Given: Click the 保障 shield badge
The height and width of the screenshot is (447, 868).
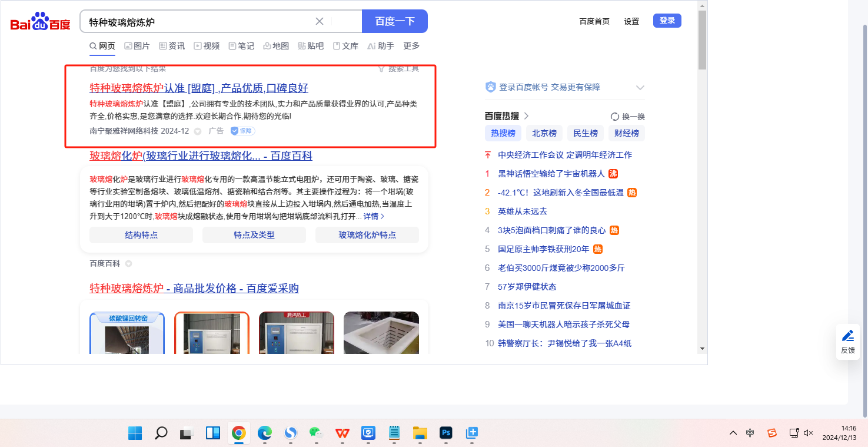Looking at the screenshot, I should point(242,131).
